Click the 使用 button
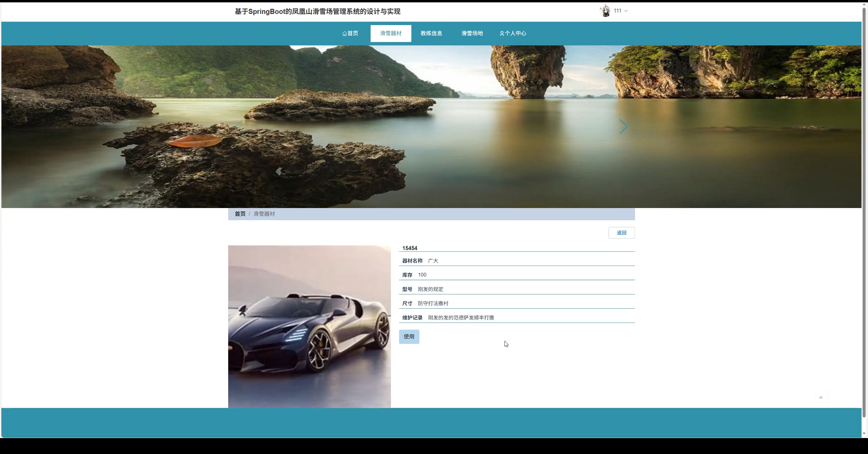Screen dimensions: 868x454 click(x=409, y=336)
